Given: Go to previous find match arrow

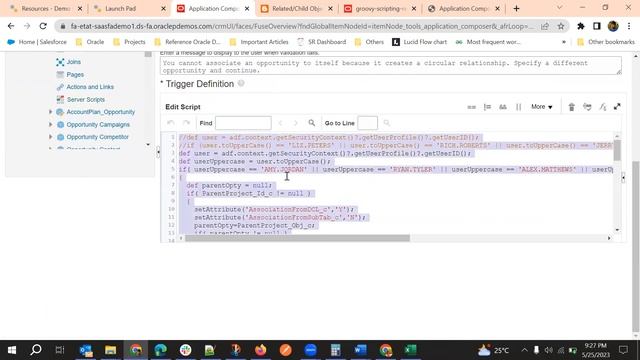Looking at the screenshot, I should pos(280,123).
